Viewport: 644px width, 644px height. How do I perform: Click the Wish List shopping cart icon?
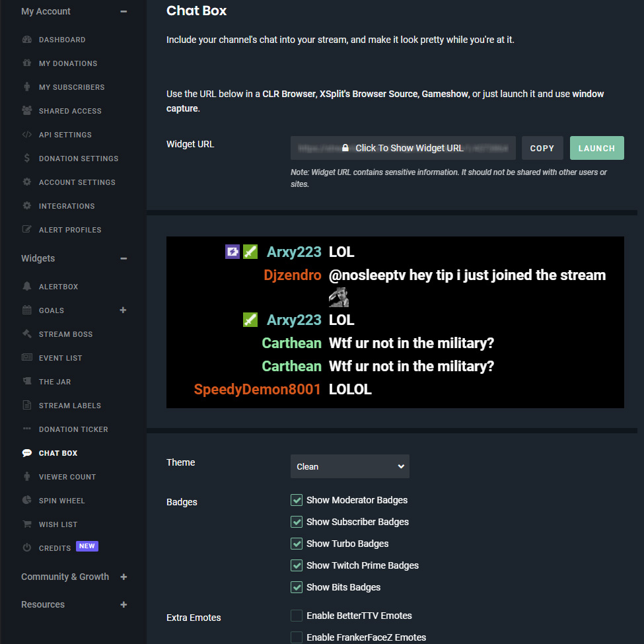click(x=27, y=524)
